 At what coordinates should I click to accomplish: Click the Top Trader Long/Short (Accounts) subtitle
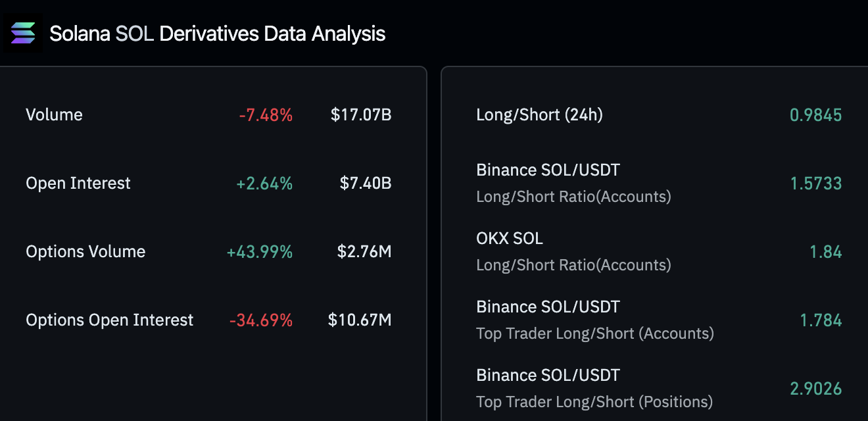click(x=594, y=334)
